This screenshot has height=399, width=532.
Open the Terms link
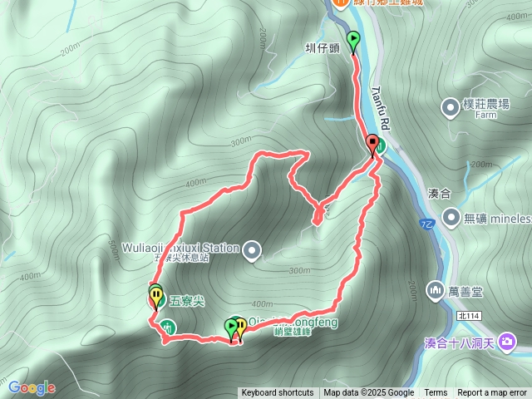point(436,393)
